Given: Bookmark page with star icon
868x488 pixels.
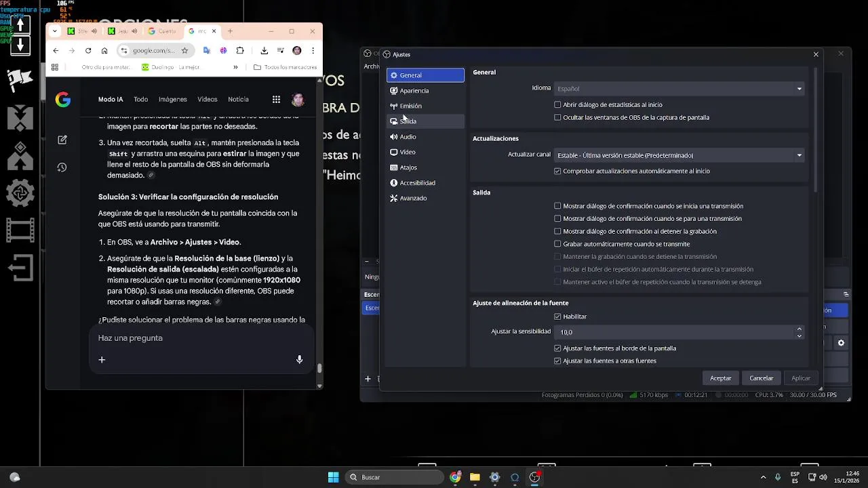Looking at the screenshot, I should (x=184, y=51).
